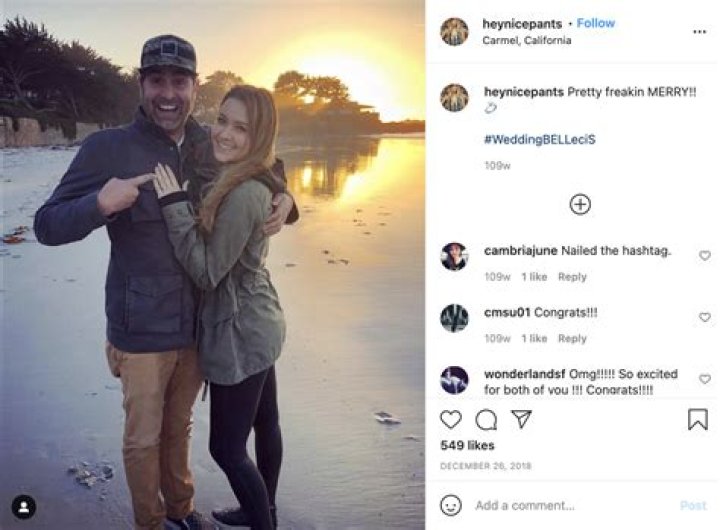Reply to cambriajune's comment
The width and height of the screenshot is (720, 530).
tap(572, 277)
